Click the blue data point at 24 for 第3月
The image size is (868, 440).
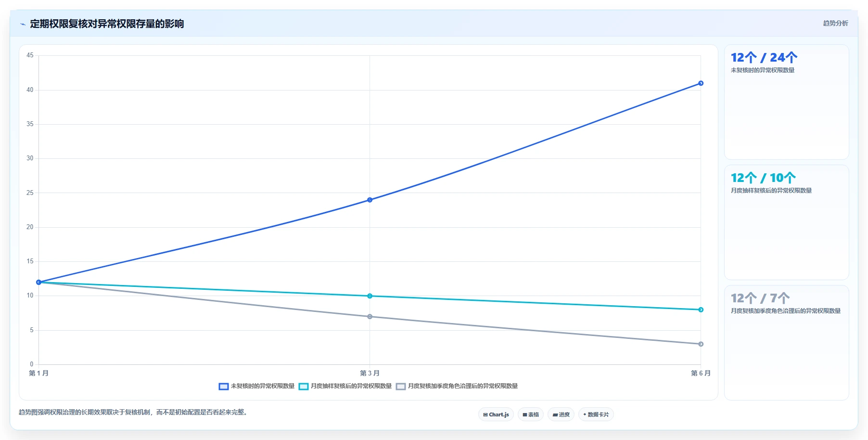[370, 200]
